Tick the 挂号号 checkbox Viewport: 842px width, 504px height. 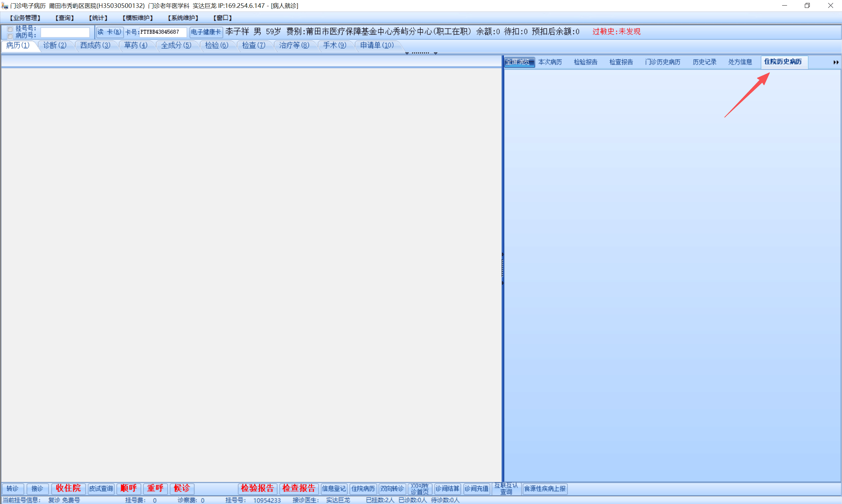point(10,29)
